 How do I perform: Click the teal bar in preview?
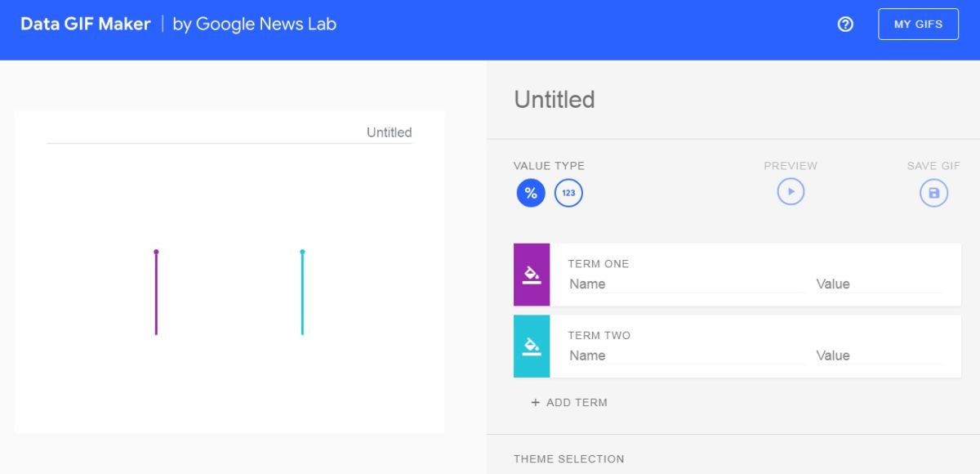pos(302,293)
